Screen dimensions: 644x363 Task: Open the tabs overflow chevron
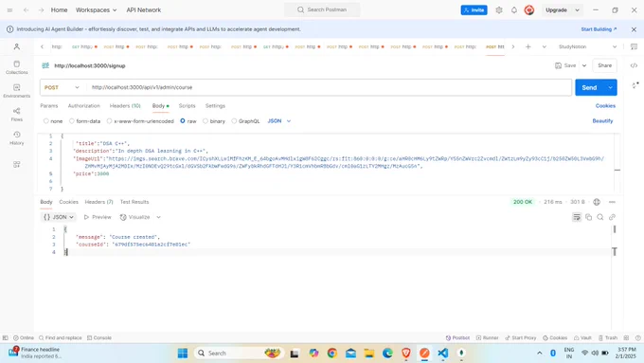(x=544, y=46)
